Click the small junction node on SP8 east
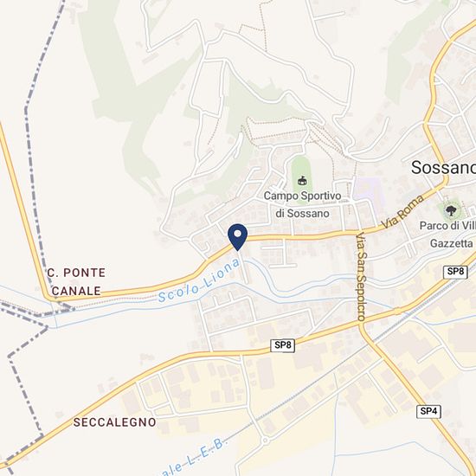This screenshot has height=476, width=476. [398, 312]
